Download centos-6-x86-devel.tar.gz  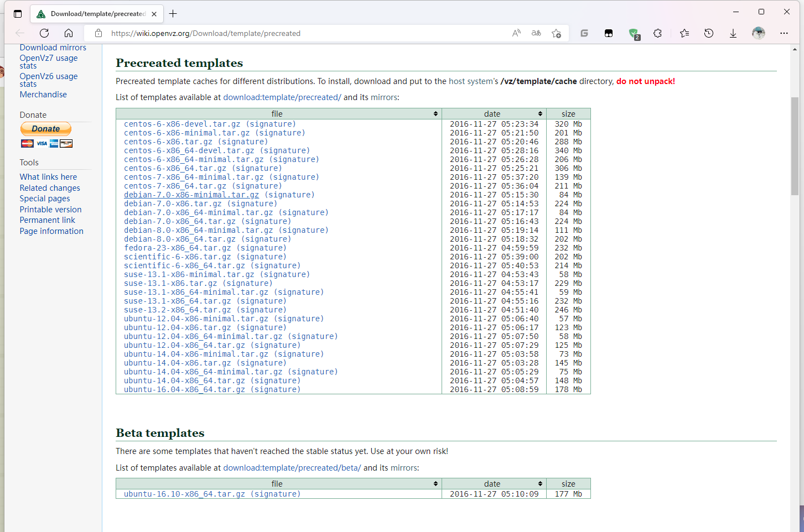point(182,124)
